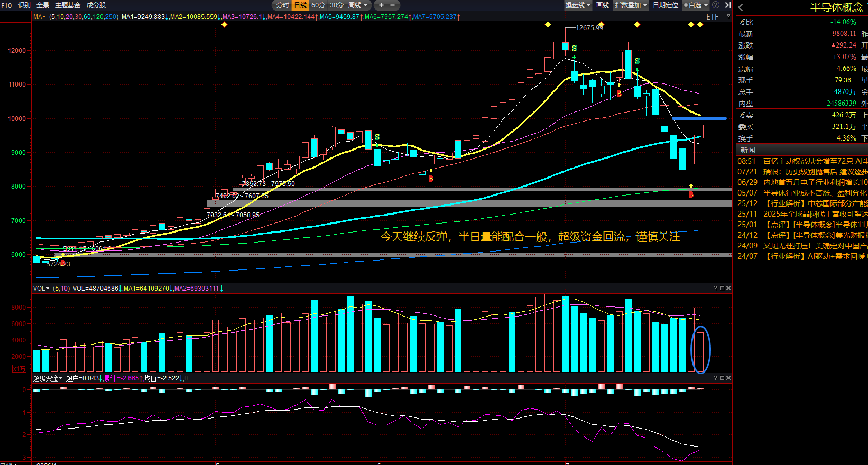Open the 06/29 内地首五月电子行业利润 news
Viewport: 868px width, 465px height.
point(802,182)
